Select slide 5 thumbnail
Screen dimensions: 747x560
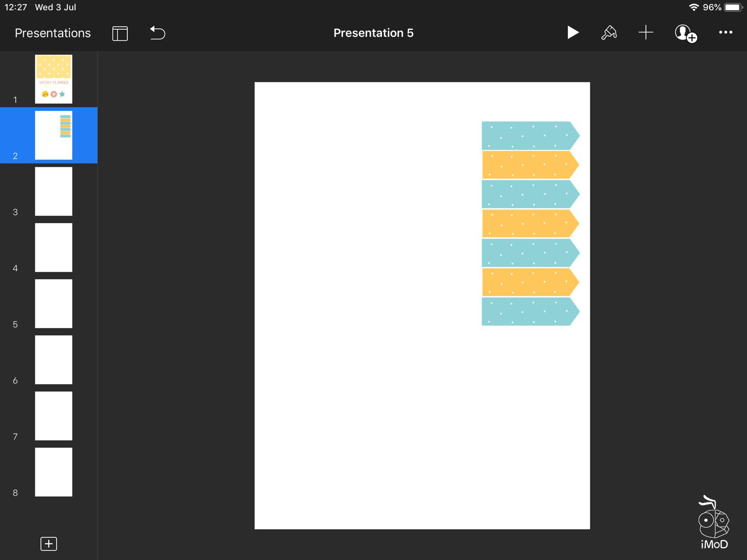coord(54,303)
